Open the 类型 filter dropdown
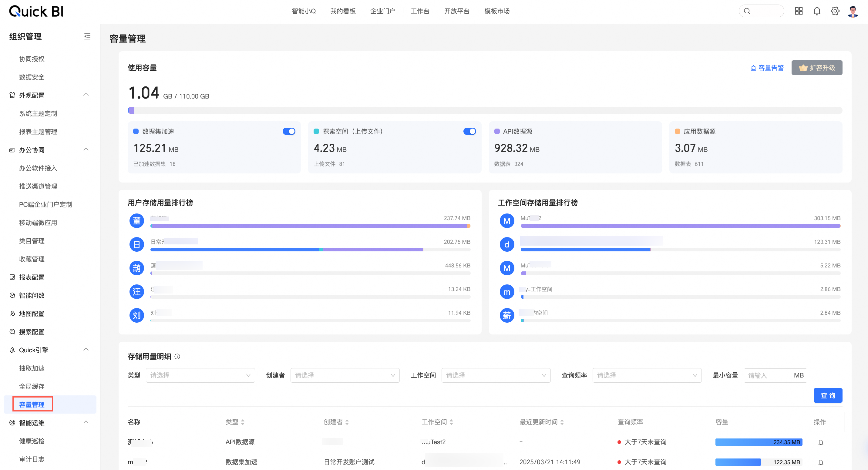 coord(200,375)
